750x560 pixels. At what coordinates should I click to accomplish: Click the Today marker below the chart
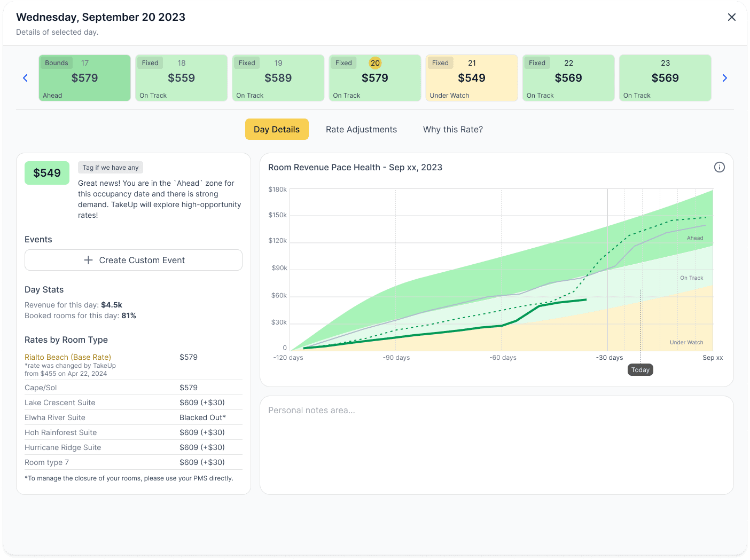[x=640, y=369]
